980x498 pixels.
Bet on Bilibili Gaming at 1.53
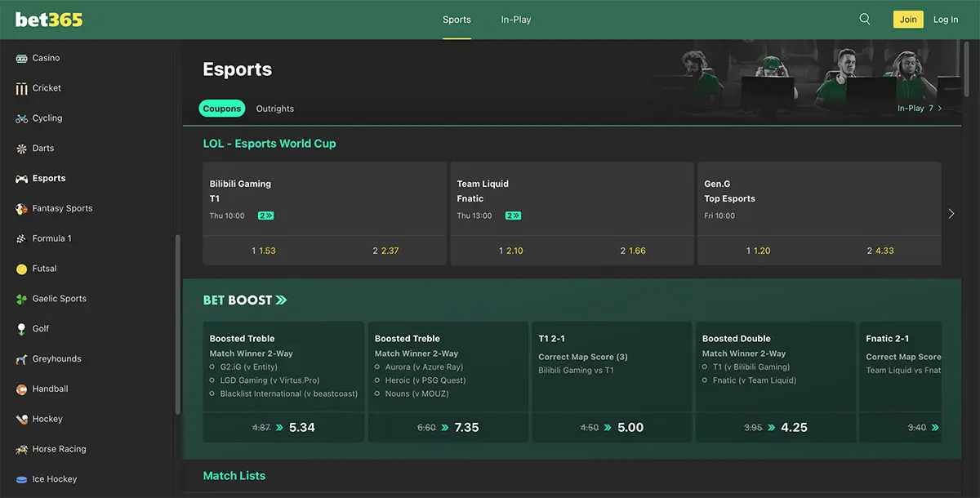tap(264, 251)
